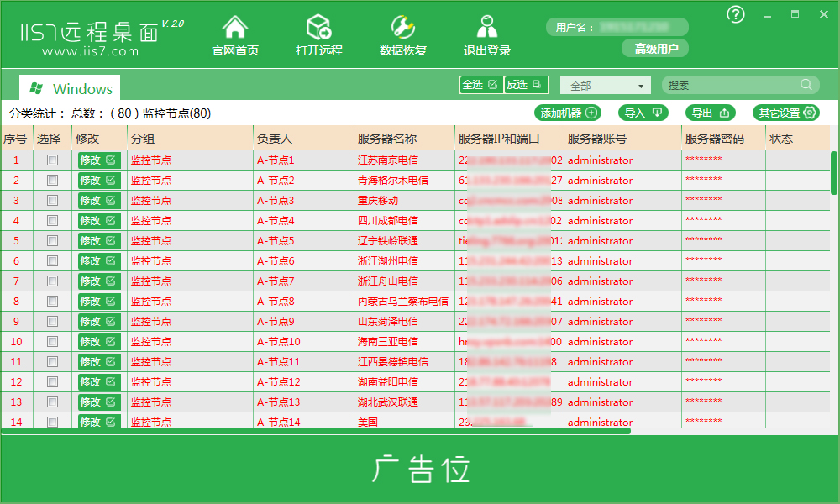
Task: Open 其它设置 gear settings button
Action: coord(785,113)
